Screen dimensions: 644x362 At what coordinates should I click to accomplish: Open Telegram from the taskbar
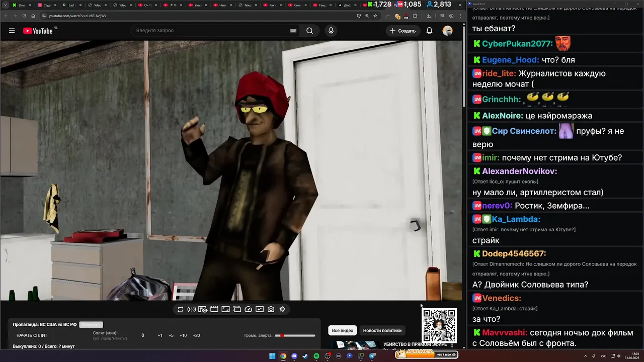coord(372,356)
